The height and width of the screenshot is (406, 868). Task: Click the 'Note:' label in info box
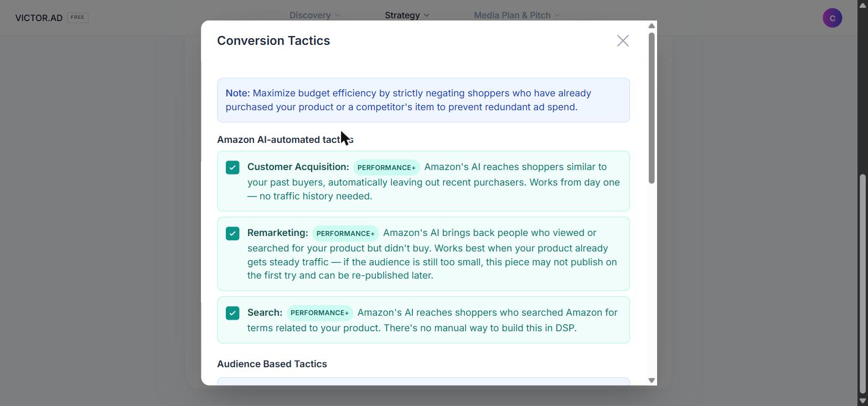pyautogui.click(x=237, y=93)
